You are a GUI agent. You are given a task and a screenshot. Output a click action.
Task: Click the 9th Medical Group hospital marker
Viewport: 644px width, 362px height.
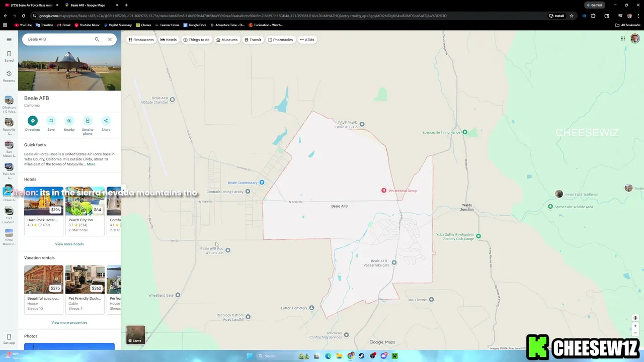384,191
